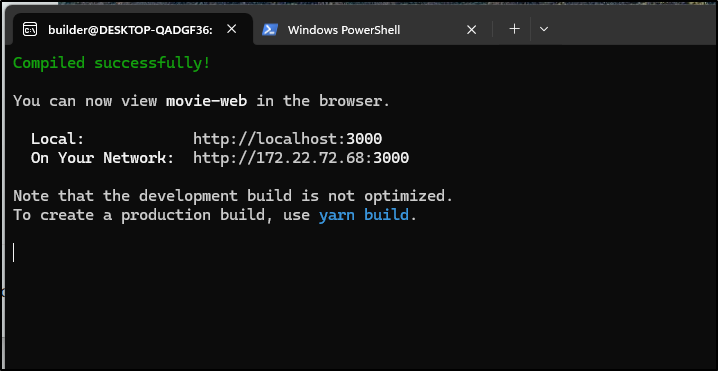Expand the new tab profile dropdown chevron
The image size is (718, 371).
pos(544,29)
